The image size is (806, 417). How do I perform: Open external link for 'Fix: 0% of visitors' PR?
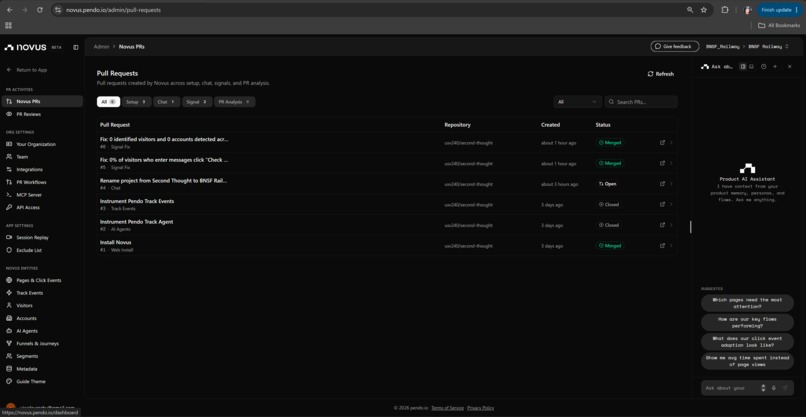[x=662, y=163]
